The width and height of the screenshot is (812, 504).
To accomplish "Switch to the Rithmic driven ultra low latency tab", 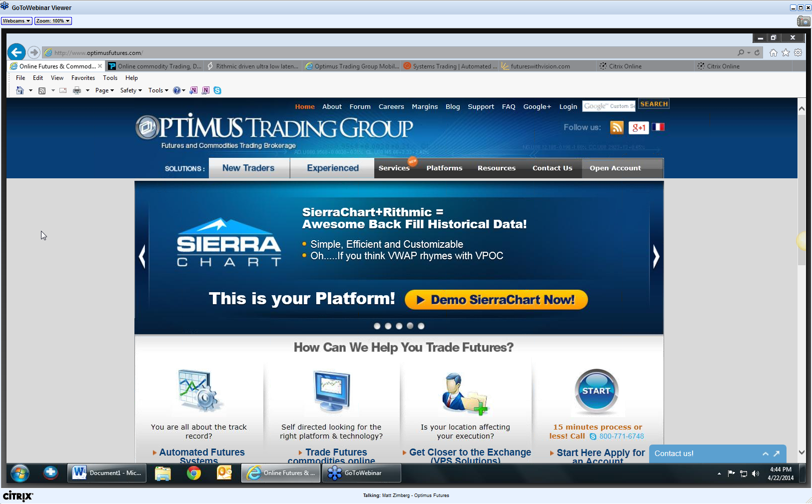I will [253, 66].
